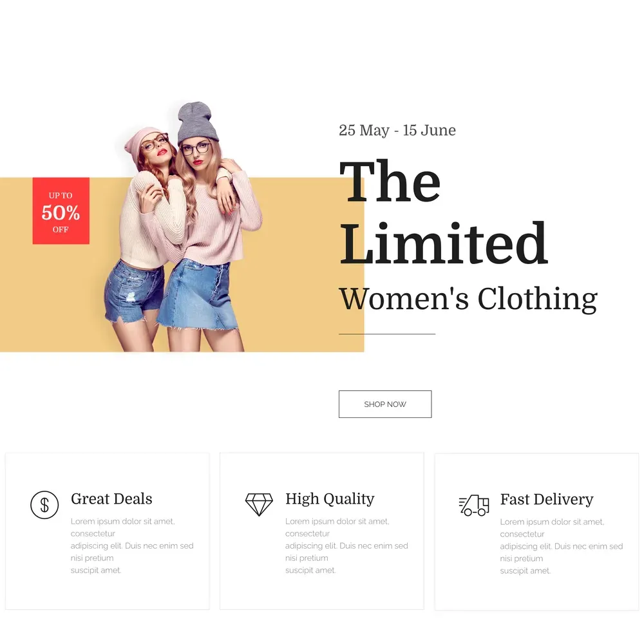Click the High Quality description paragraph

tap(346, 546)
